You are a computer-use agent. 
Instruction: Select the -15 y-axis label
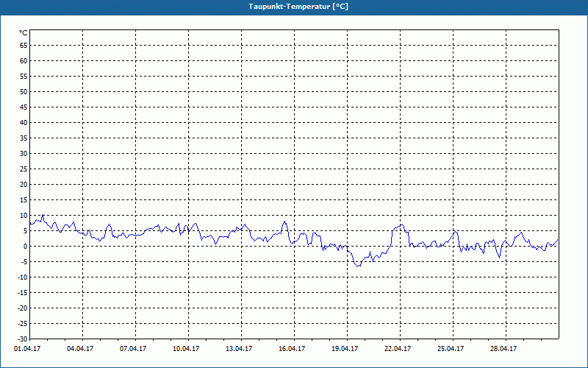click(23, 292)
